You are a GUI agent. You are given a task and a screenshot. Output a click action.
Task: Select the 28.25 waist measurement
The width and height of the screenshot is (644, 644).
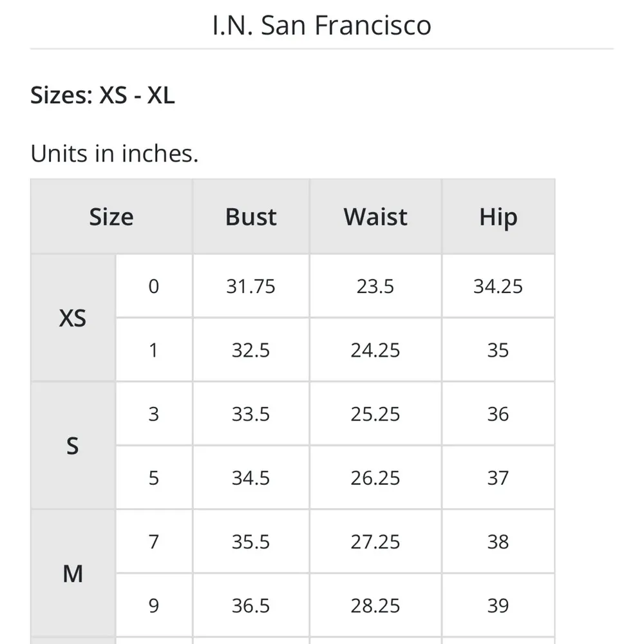point(375,605)
